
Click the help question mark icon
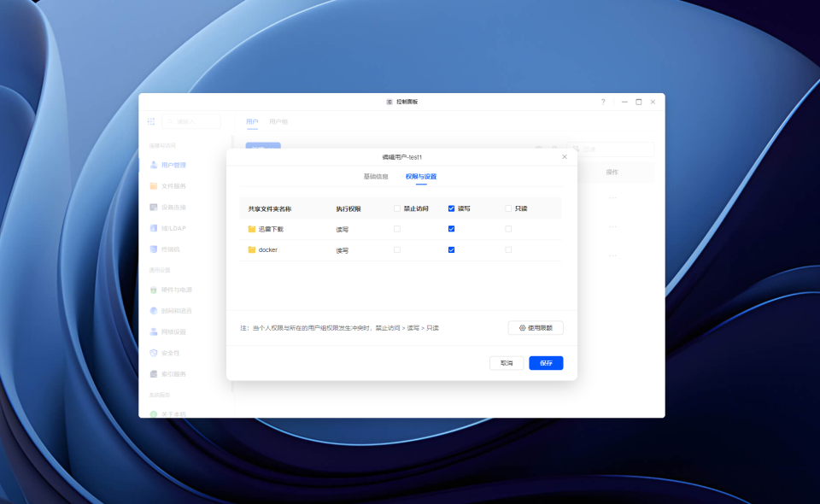point(603,102)
